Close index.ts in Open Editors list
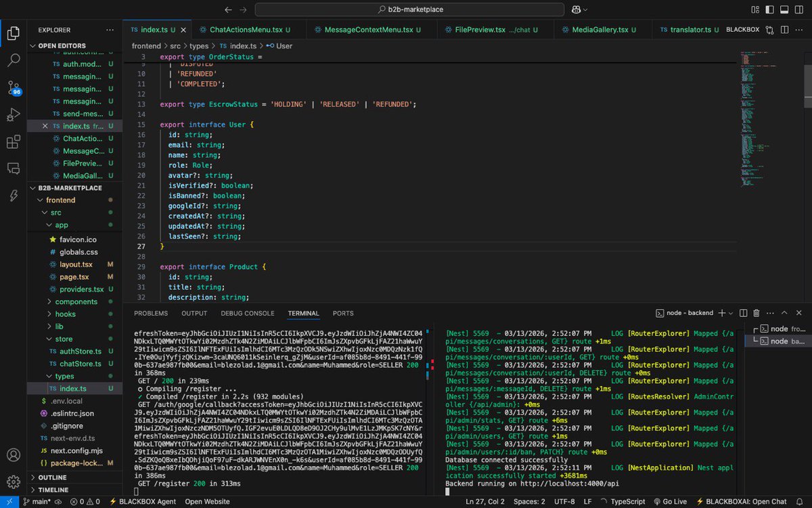The height and width of the screenshot is (508, 812). [45, 126]
